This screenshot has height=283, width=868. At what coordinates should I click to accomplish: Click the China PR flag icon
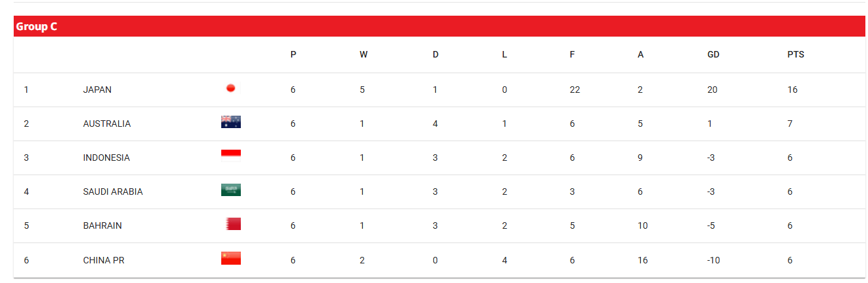tap(231, 258)
